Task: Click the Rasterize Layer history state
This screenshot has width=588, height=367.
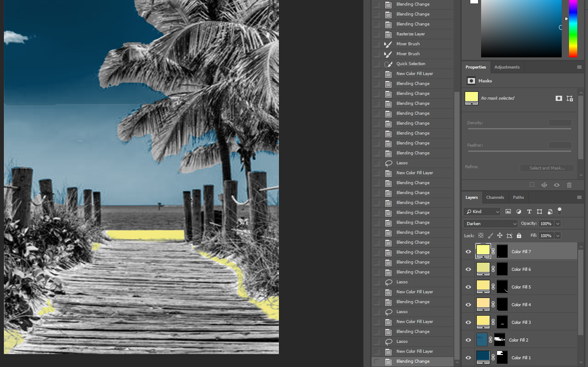Action: coord(410,34)
